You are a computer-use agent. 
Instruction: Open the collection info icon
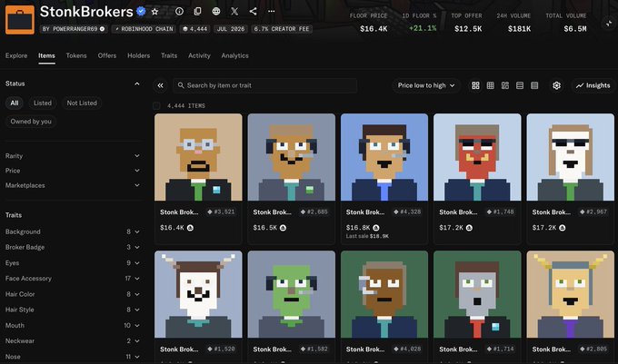[179, 12]
